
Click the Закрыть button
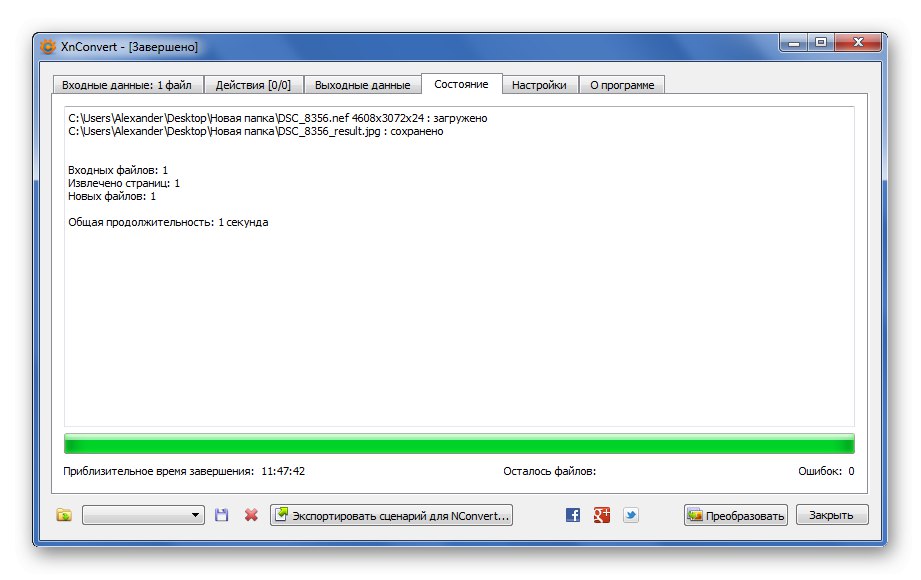click(x=832, y=515)
